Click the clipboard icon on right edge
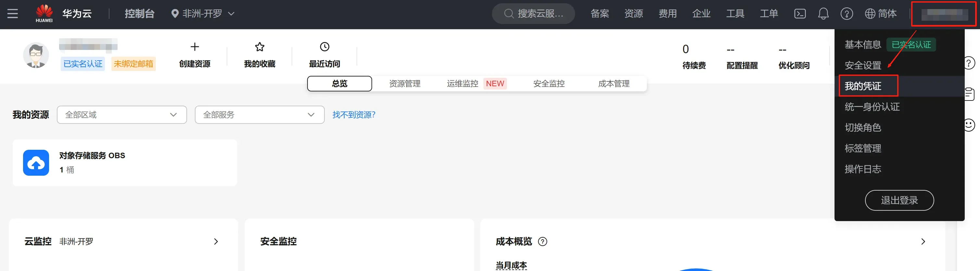Image resolution: width=980 pixels, height=271 pixels. click(969, 94)
